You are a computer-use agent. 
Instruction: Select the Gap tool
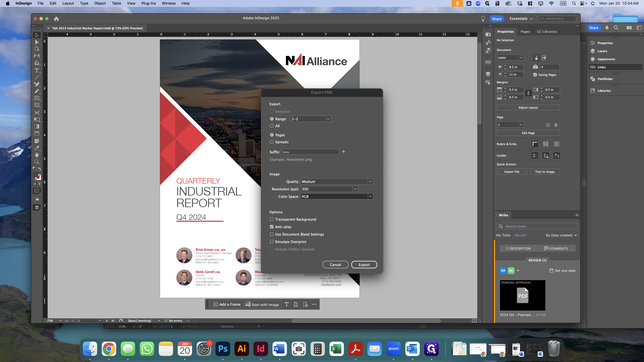37,56
